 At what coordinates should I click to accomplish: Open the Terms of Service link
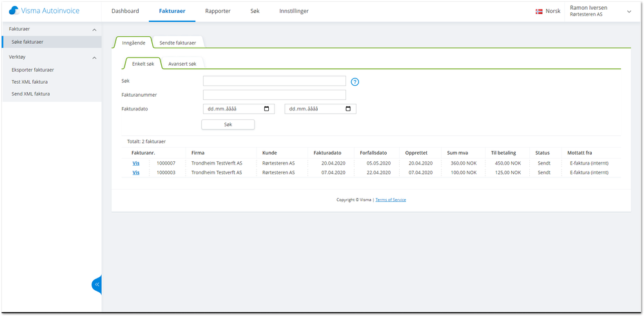391,200
